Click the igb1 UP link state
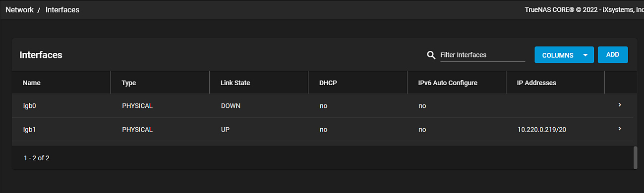 point(226,129)
